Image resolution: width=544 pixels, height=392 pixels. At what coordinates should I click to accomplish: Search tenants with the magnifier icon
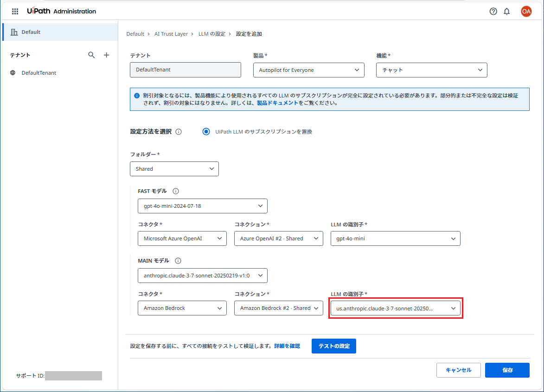click(x=91, y=55)
